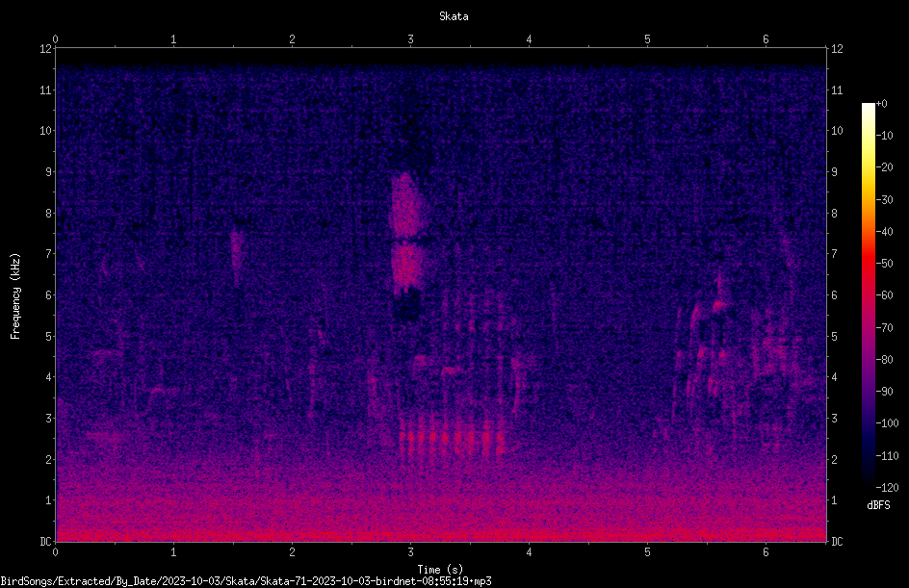Click the "-90" value on the color scale
The height and width of the screenshot is (588, 909).
(884, 392)
